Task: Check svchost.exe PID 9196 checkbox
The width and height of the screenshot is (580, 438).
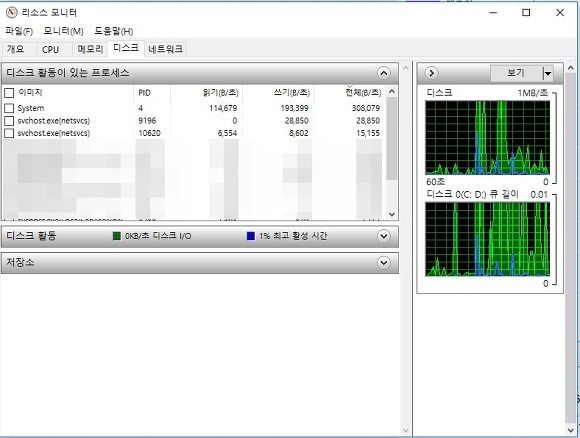Action: click(x=9, y=121)
